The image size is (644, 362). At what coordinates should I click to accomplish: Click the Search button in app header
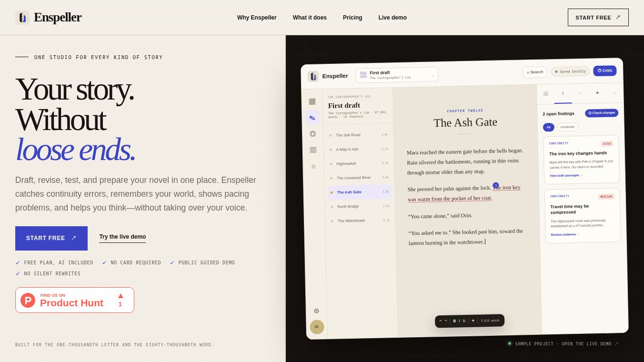click(535, 72)
